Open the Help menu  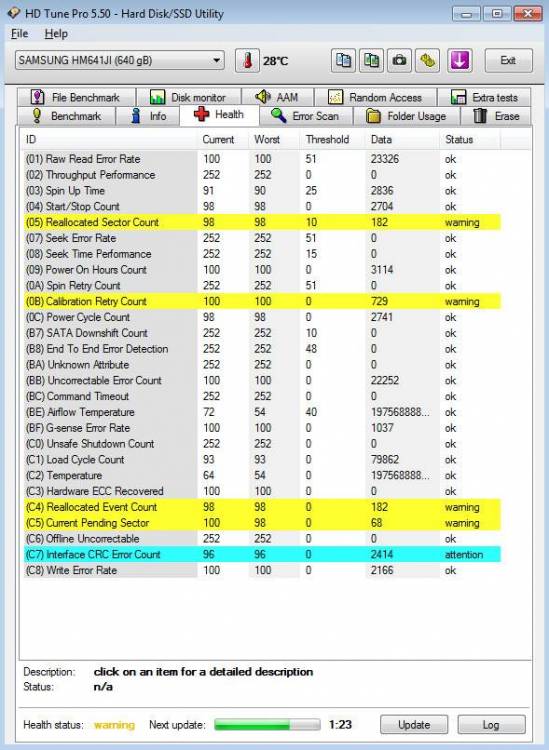tap(56, 33)
